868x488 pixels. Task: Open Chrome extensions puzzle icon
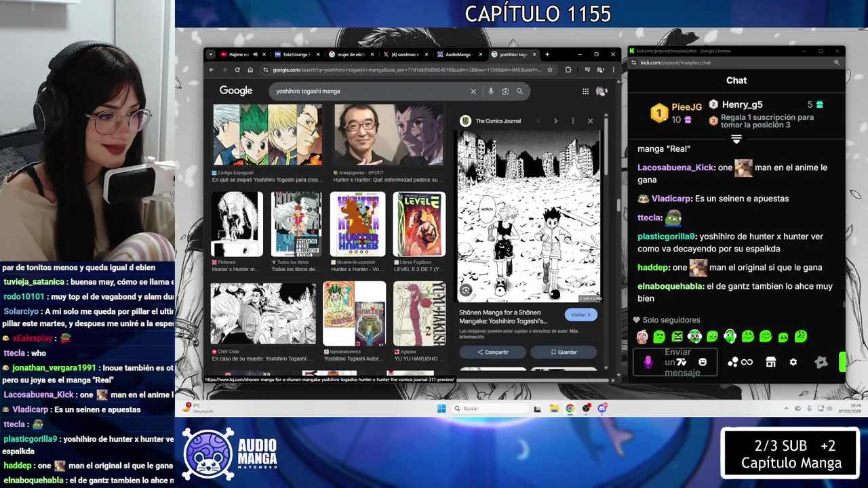pos(568,70)
